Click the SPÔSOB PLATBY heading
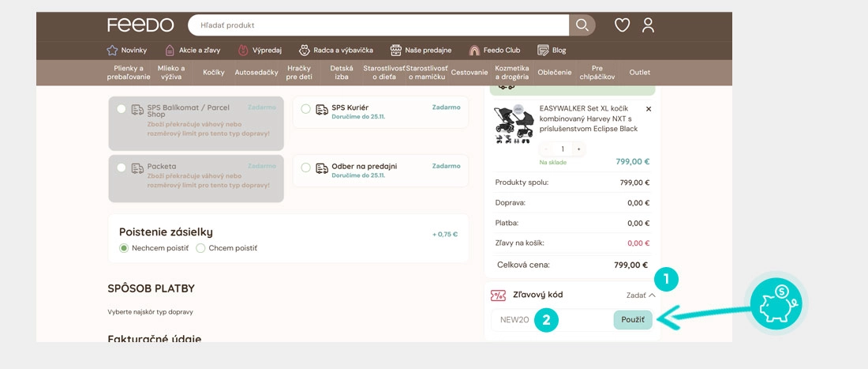The height and width of the screenshot is (369, 868). click(x=152, y=288)
